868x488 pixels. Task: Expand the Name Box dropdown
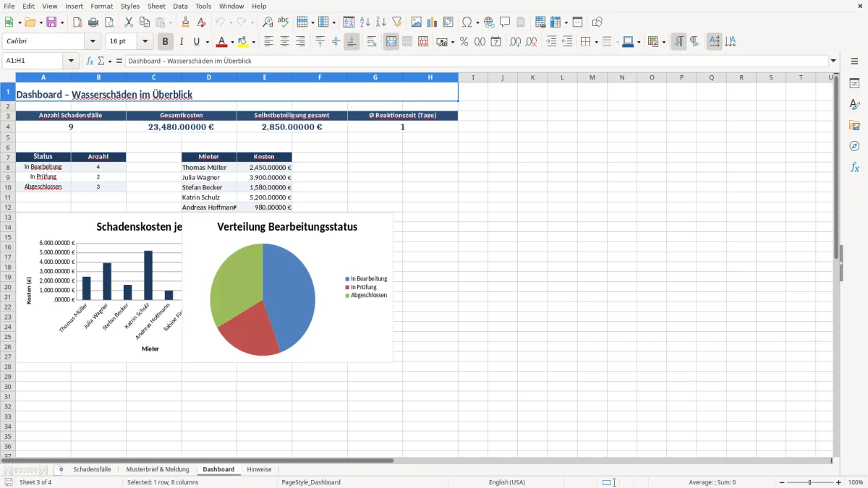point(72,61)
